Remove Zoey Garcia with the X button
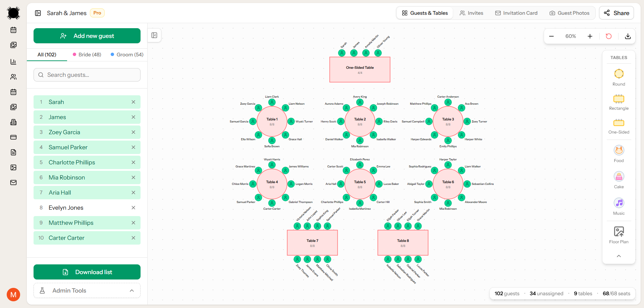Viewport: 644px width, 308px height. click(133, 132)
